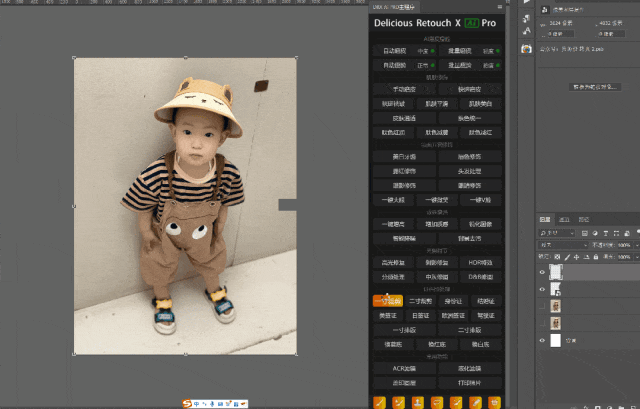The height and width of the screenshot is (409, 640).
Task: Toggle the 正常 option beside 自动瘦脸
Action: [425, 65]
